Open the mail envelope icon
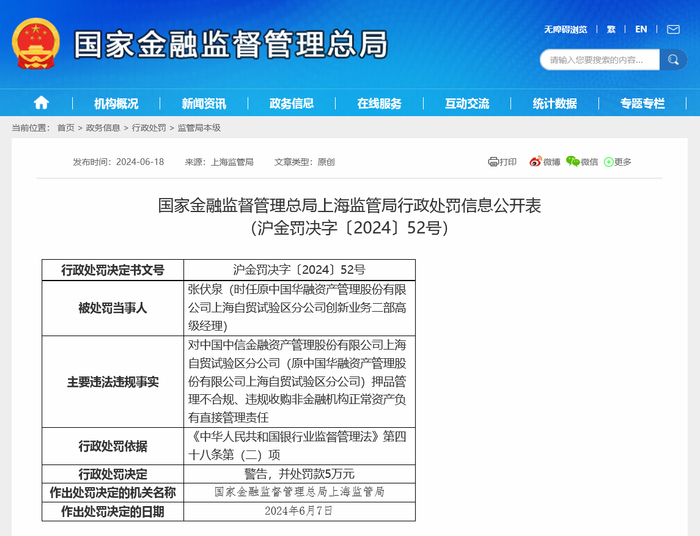The image size is (700, 536). (x=673, y=29)
